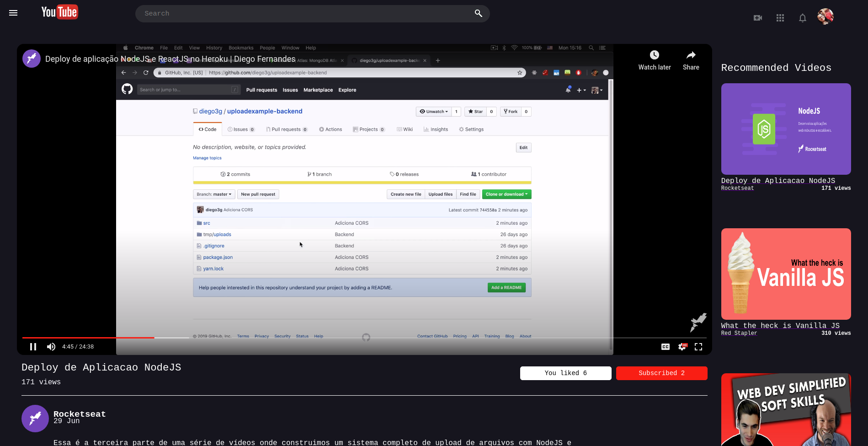Click the Edit button beside the repo description
The width and height of the screenshot is (868, 446).
[x=524, y=148]
